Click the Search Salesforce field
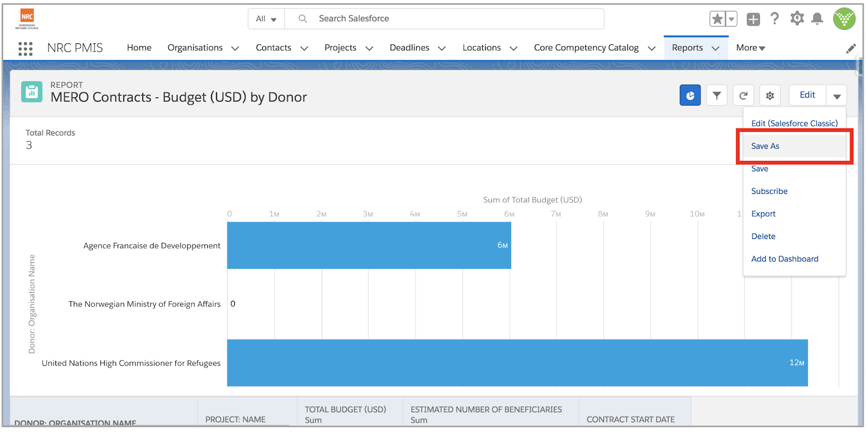Viewport: 868px width, 432px height. point(444,19)
